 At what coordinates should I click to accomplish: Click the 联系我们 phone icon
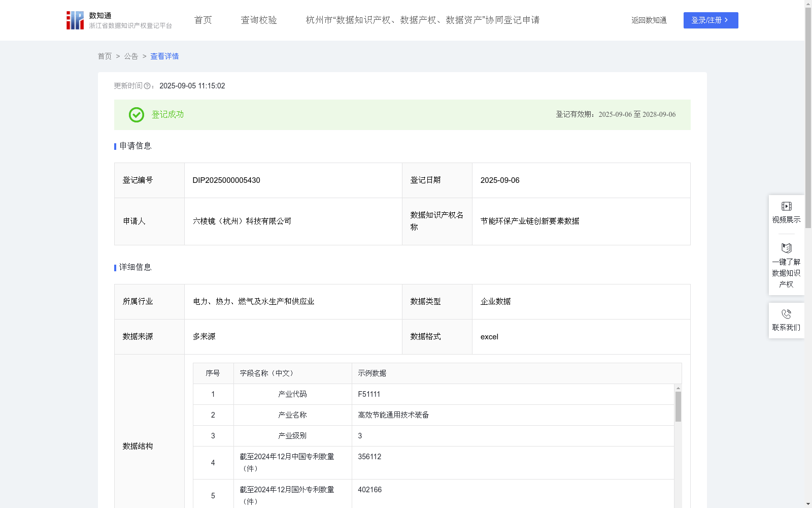tap(786, 314)
